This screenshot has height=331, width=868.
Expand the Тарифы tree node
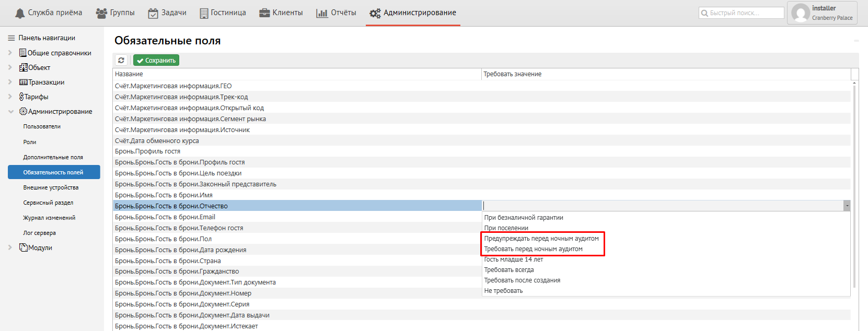pos(10,97)
